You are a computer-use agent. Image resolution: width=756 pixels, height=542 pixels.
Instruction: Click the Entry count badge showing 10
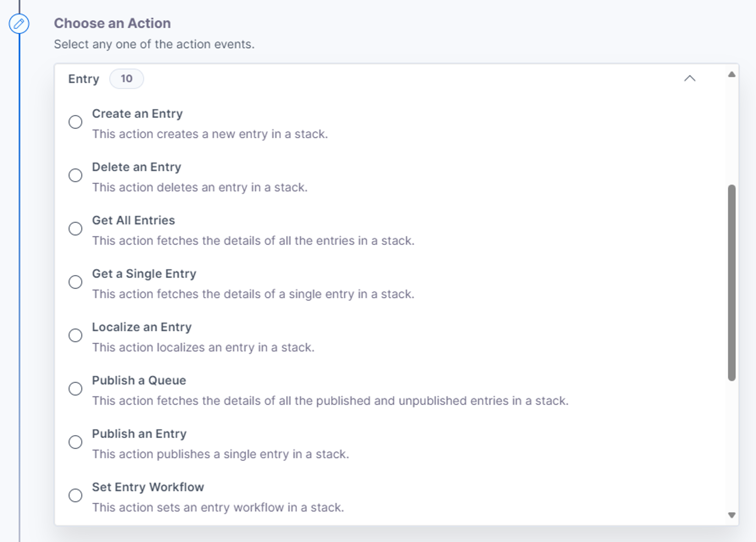[x=127, y=79]
